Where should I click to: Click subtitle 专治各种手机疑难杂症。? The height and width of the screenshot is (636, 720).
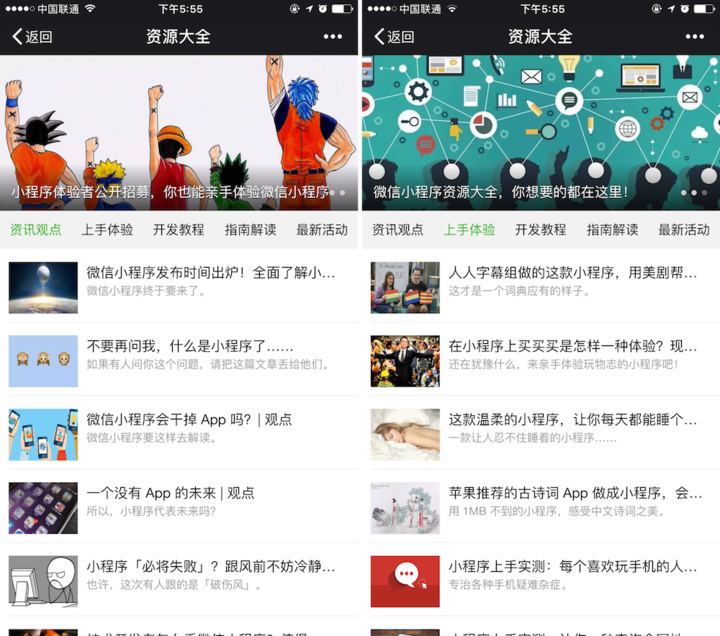[508, 585]
